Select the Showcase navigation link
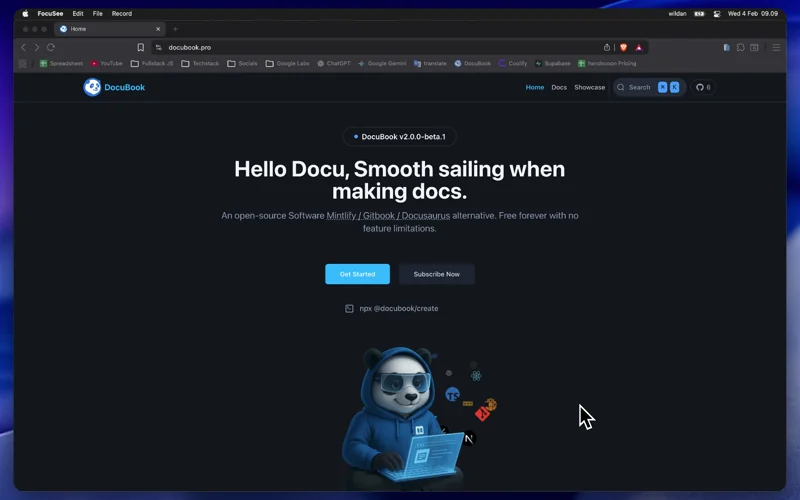The height and width of the screenshot is (500, 800). pos(589,87)
